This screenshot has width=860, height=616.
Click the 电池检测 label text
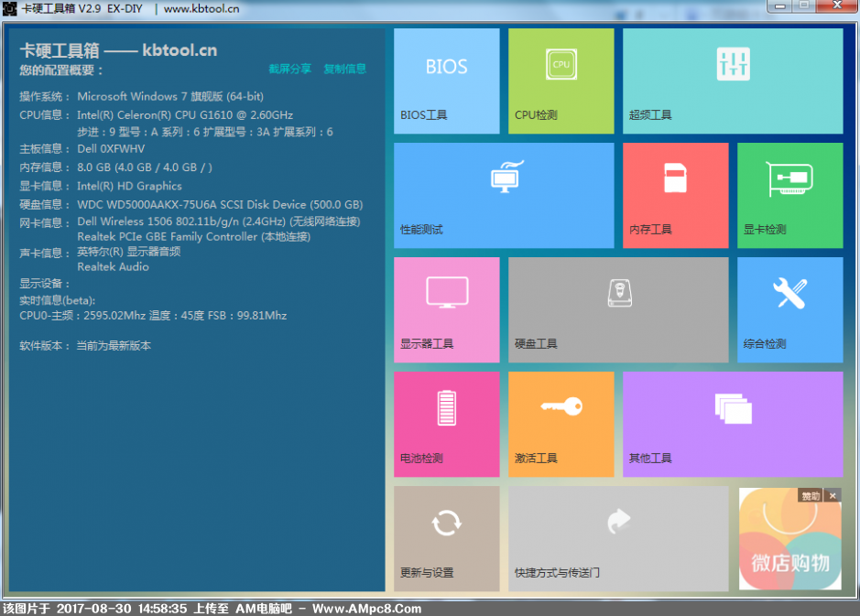tap(421, 459)
